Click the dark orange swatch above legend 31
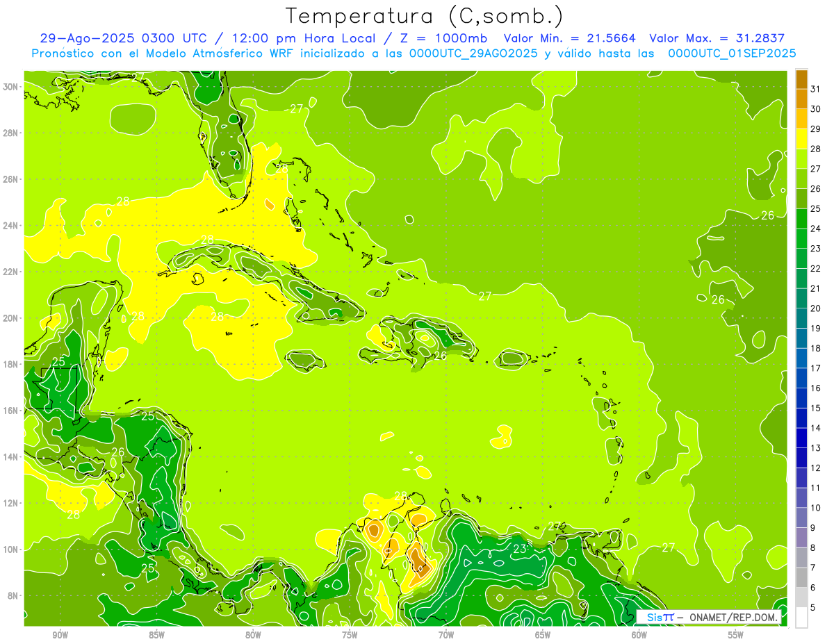Viewport: 834px width, 644px height. click(801, 79)
